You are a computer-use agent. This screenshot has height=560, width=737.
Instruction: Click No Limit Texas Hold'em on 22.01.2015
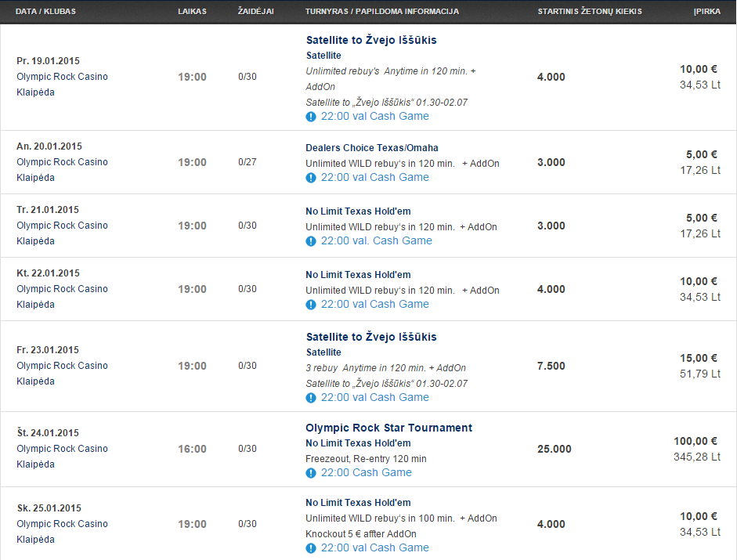pos(358,275)
